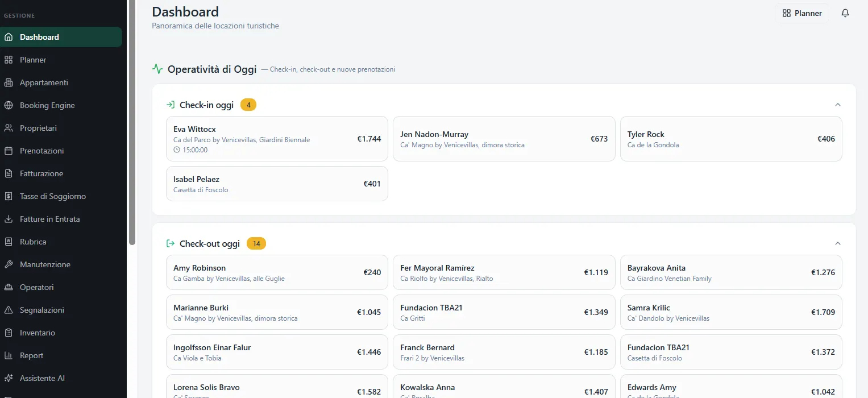The width and height of the screenshot is (868, 398).
Task: Click Segnalazioni label in sidebar
Action: pyautogui.click(x=42, y=310)
